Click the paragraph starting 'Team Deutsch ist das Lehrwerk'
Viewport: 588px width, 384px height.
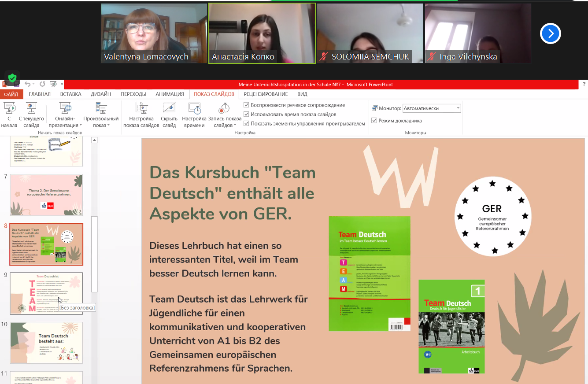[x=227, y=334]
